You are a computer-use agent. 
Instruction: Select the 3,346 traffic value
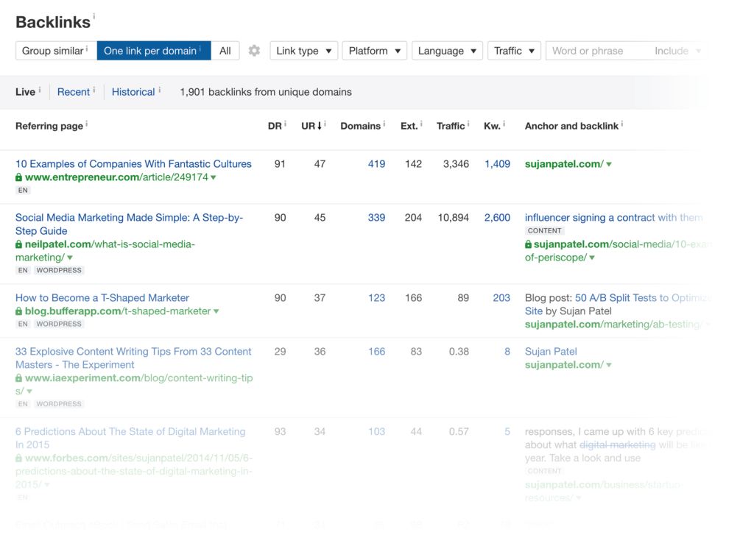point(456,164)
